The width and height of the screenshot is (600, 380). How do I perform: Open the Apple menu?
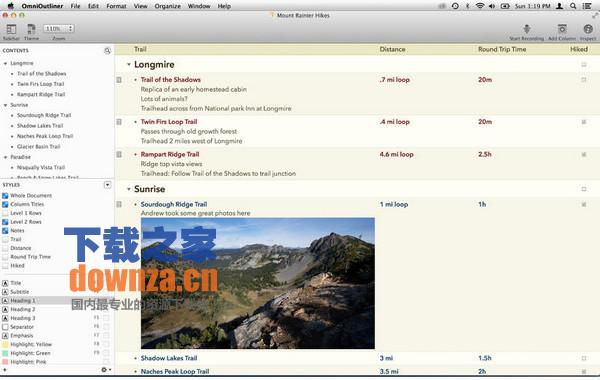click(11, 6)
